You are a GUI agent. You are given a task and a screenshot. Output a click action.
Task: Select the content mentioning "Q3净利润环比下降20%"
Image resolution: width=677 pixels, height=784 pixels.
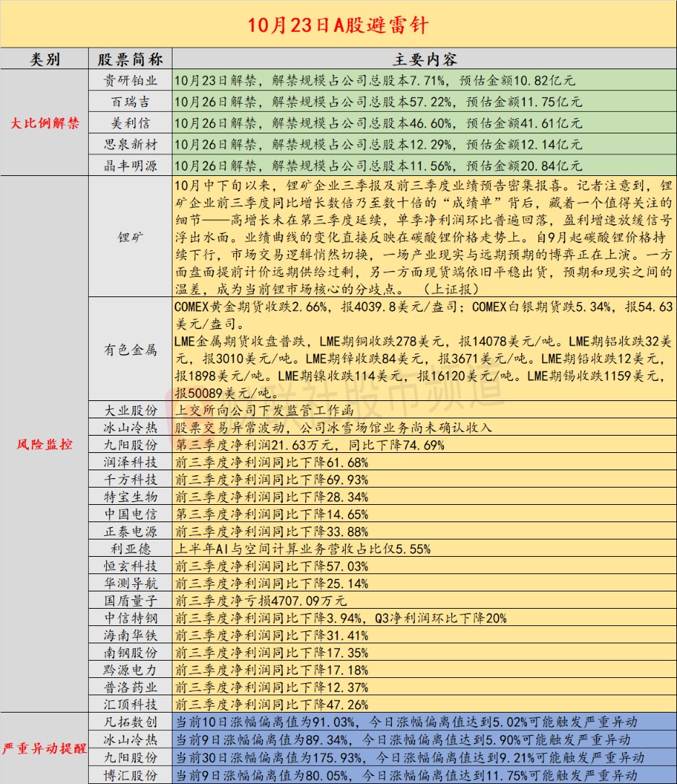pyautogui.click(x=424, y=618)
